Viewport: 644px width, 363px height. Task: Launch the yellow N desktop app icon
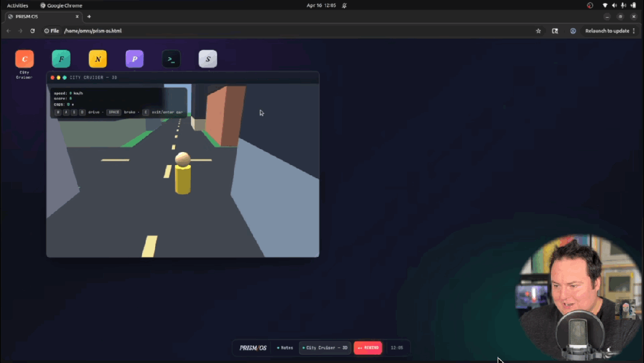(x=98, y=59)
